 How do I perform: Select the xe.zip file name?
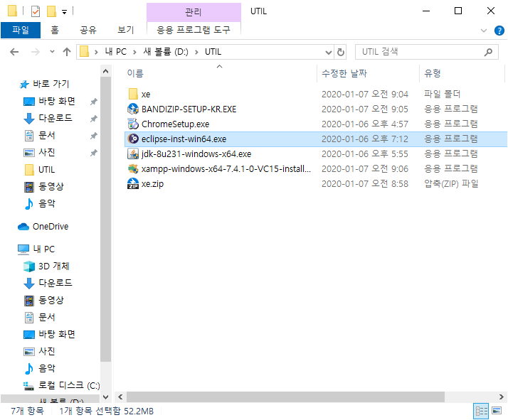[152, 184]
